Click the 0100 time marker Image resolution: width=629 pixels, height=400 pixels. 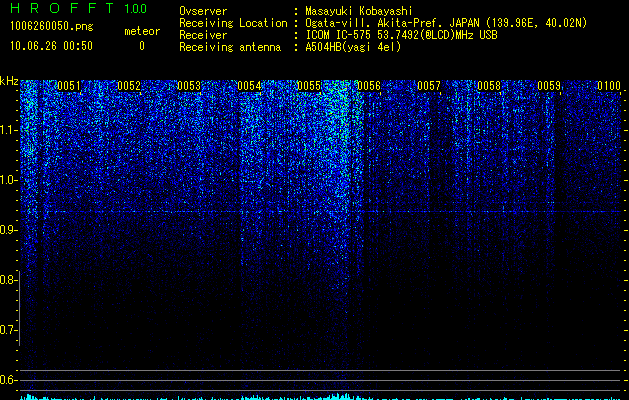tap(609, 86)
